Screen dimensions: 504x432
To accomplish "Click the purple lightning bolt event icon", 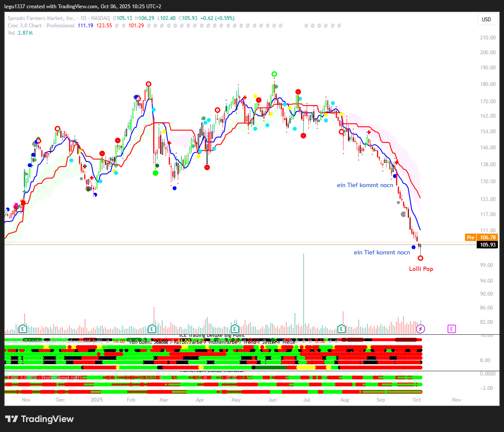I will [x=420, y=329].
